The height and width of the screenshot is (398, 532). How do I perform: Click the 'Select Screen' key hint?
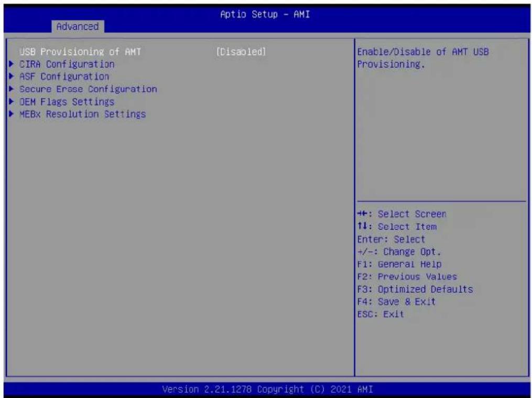(401, 214)
